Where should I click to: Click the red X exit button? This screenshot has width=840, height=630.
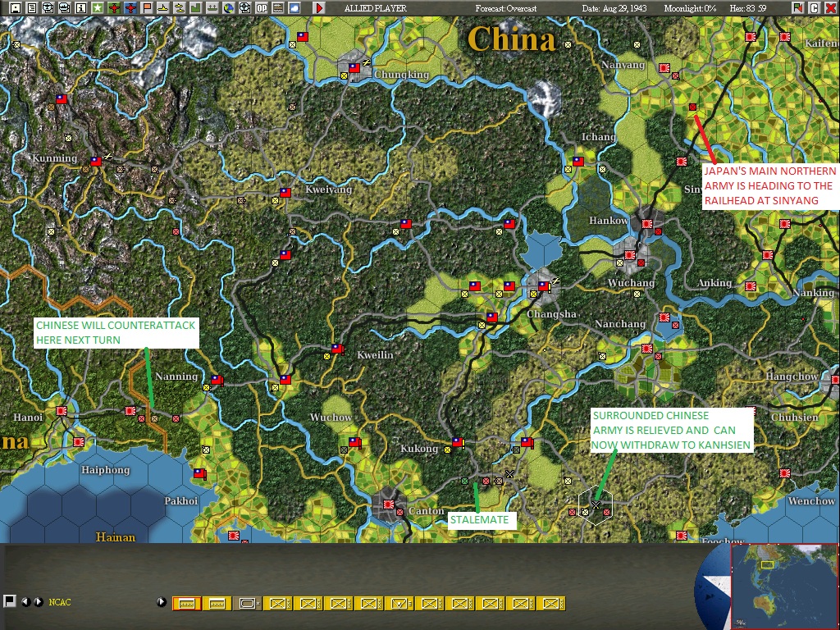[x=830, y=7]
